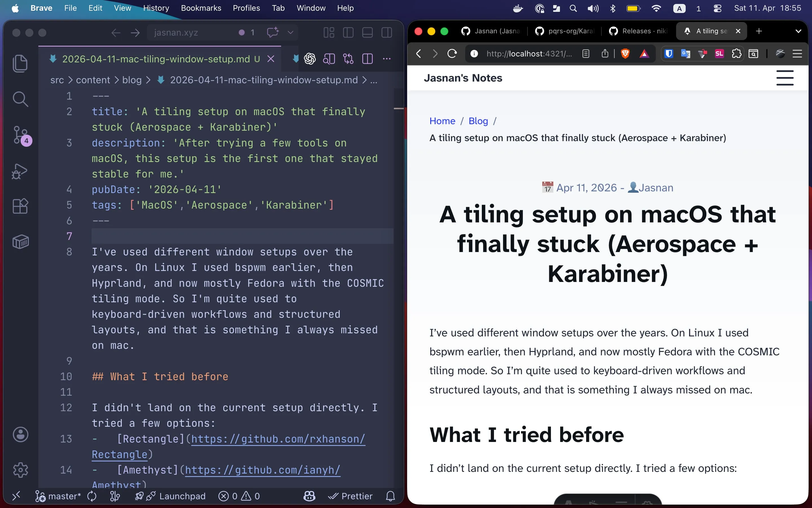Viewport: 812px width, 508px height.
Task: Toggle the bottom panel
Action: [x=367, y=32]
